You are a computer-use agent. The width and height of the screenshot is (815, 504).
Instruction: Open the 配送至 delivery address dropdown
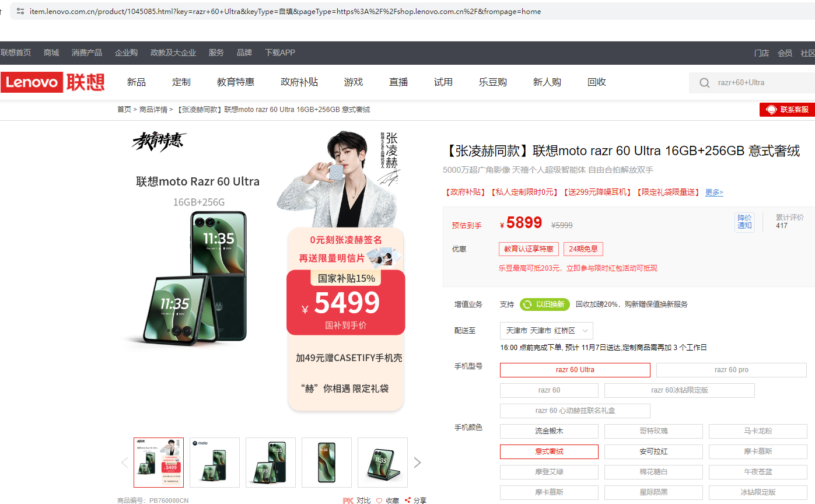tap(547, 331)
